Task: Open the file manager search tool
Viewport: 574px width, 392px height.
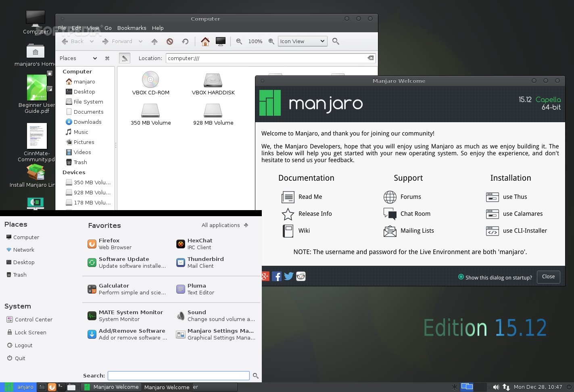Action: [336, 42]
